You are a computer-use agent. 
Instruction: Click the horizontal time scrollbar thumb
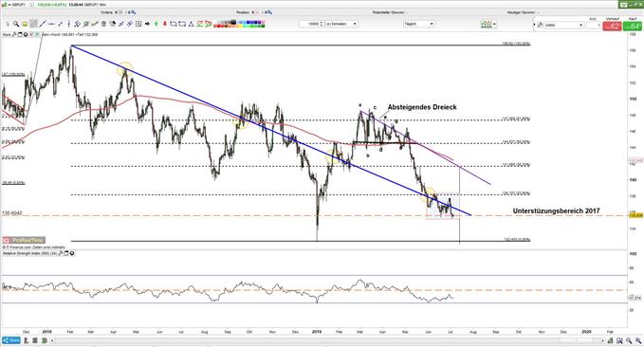point(577,340)
